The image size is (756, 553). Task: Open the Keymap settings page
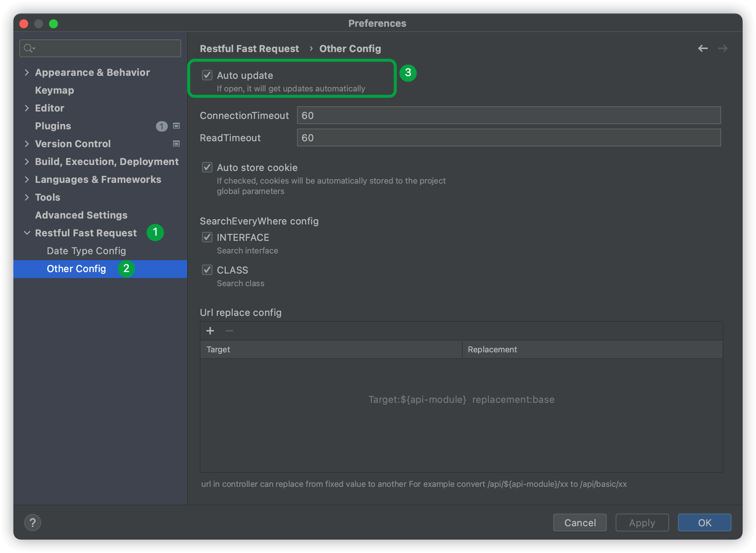54,90
